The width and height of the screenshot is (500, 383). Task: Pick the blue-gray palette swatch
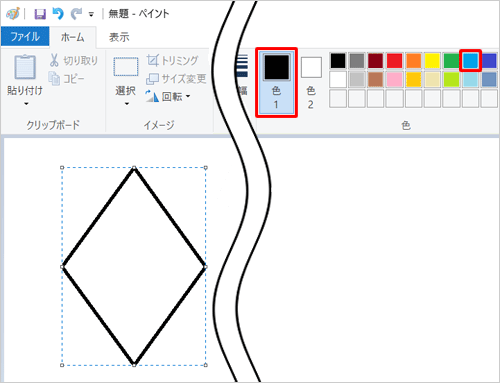489,79
